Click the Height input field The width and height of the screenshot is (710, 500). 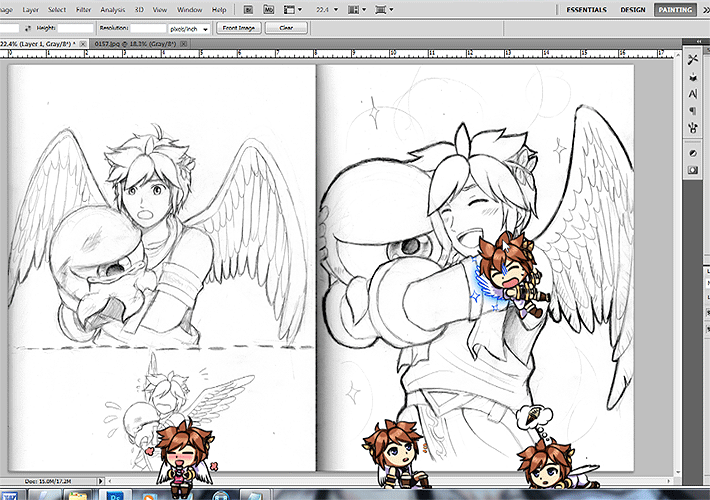pos(75,28)
